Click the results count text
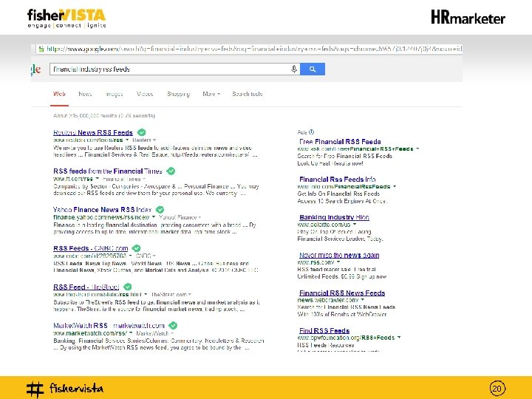This screenshot has width=532, height=399. [x=104, y=116]
